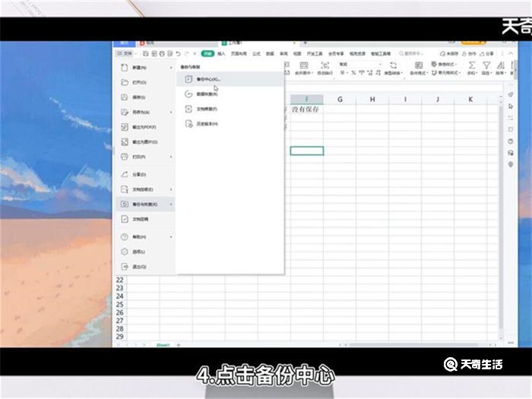Screen dimensions: 532x399
Task: Click the print icon in quick access toolbar
Action: (162, 54)
